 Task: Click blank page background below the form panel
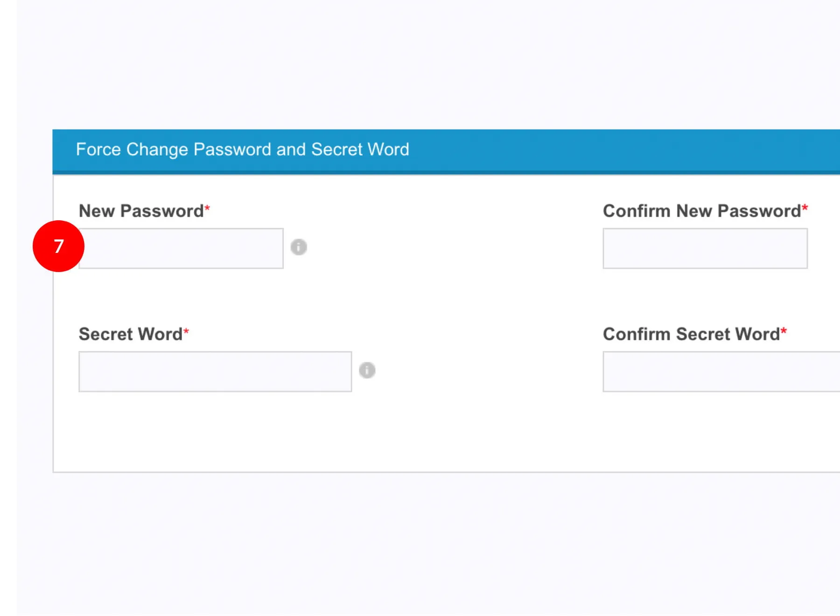point(420,541)
